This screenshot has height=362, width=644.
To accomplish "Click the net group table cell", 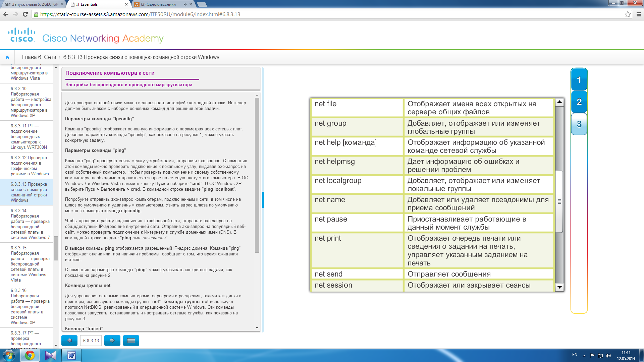I will (x=357, y=127).
